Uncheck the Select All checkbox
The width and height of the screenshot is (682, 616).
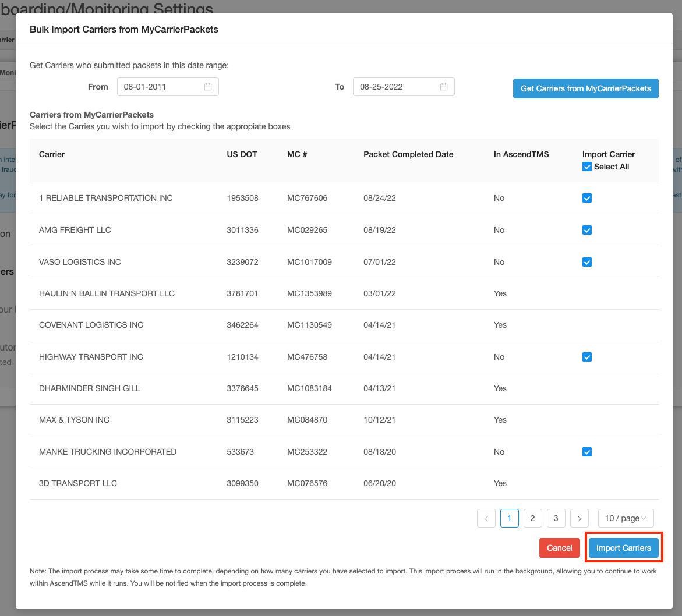click(x=586, y=167)
